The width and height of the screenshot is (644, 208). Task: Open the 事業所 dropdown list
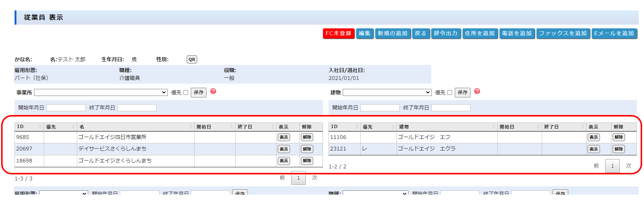[x=100, y=93]
